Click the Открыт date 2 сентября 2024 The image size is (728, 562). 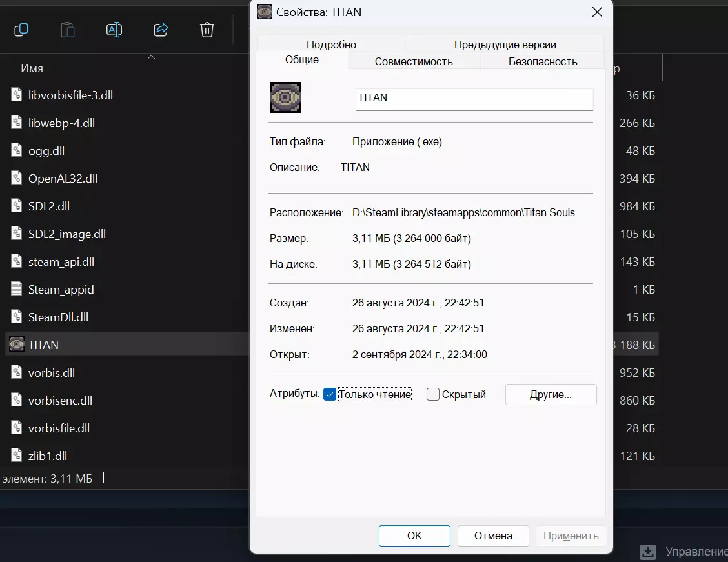[420, 354]
